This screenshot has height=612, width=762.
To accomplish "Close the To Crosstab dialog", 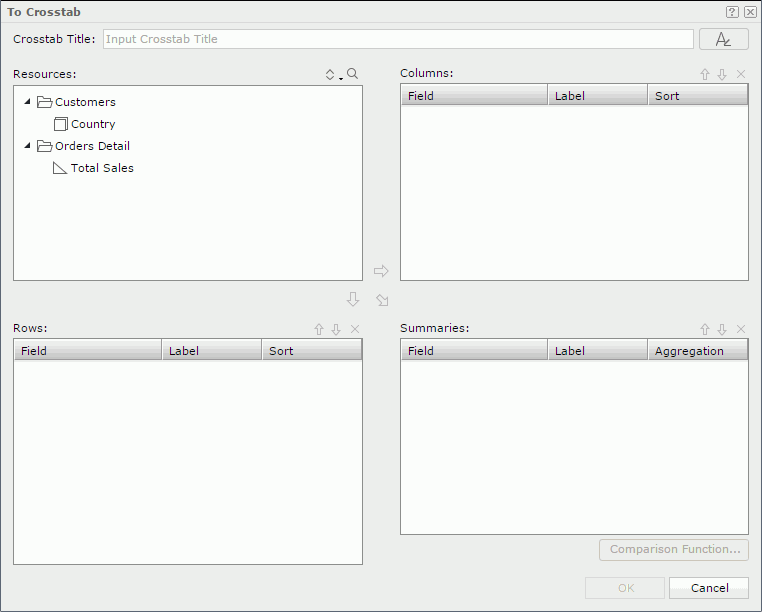I will (750, 12).
